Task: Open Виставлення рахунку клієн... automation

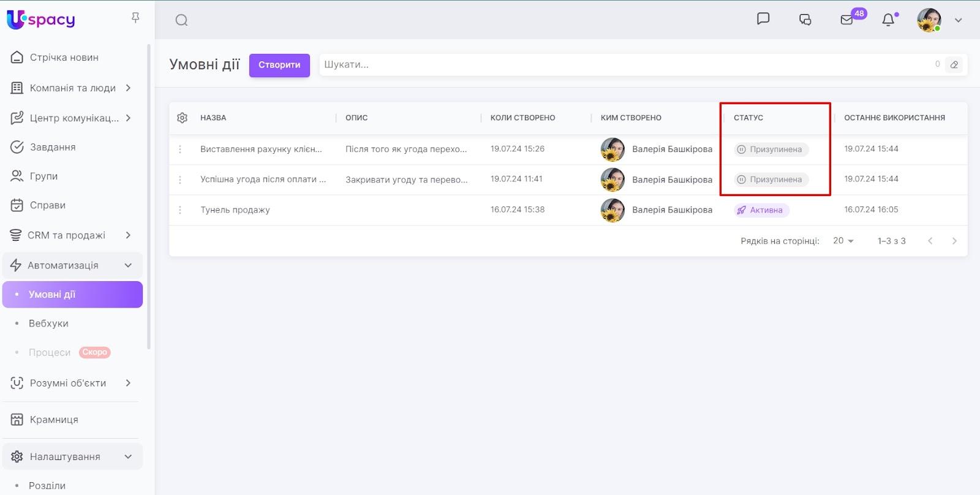Action: coord(261,149)
